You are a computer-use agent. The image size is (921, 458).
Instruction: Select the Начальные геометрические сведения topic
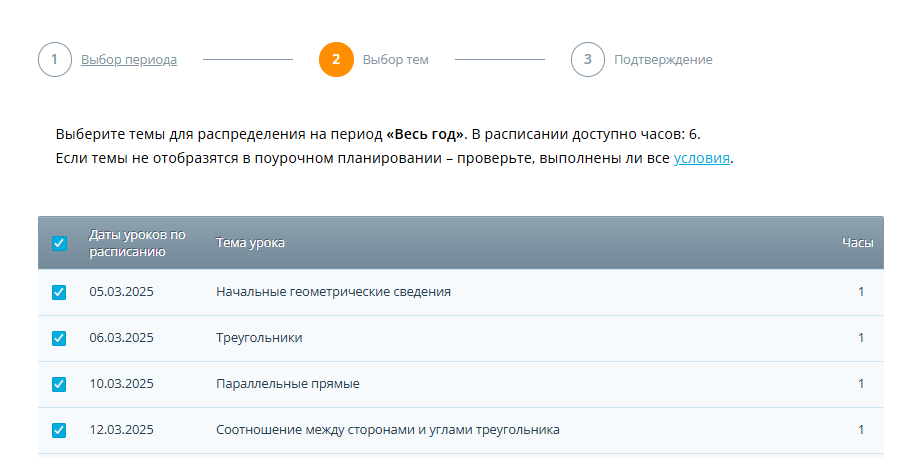[x=333, y=292]
